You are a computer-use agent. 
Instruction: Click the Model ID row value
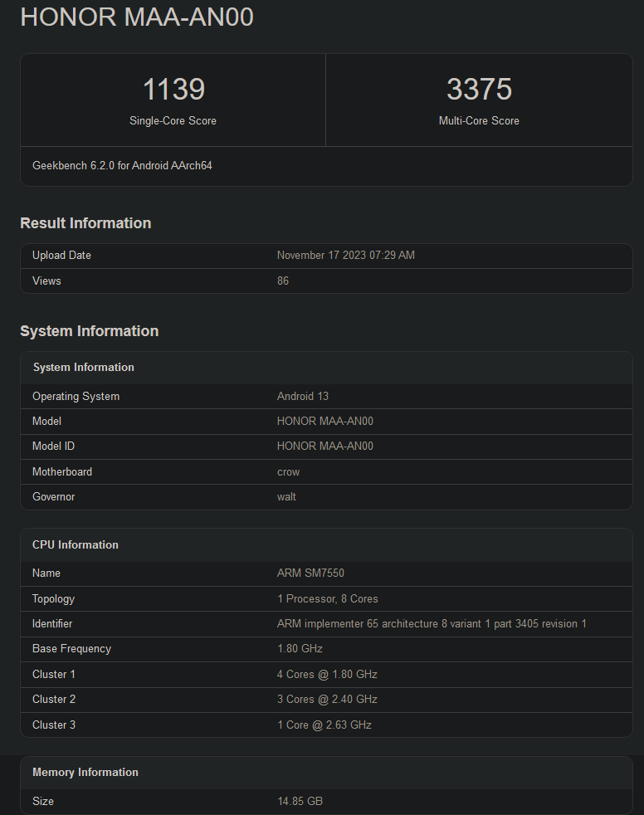[324, 447]
